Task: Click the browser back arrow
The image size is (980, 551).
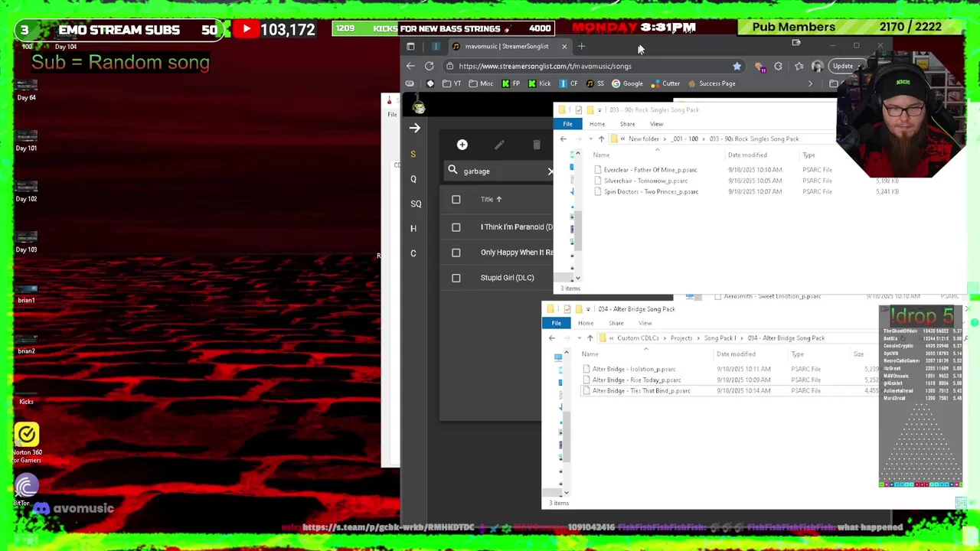Action: pyautogui.click(x=410, y=66)
